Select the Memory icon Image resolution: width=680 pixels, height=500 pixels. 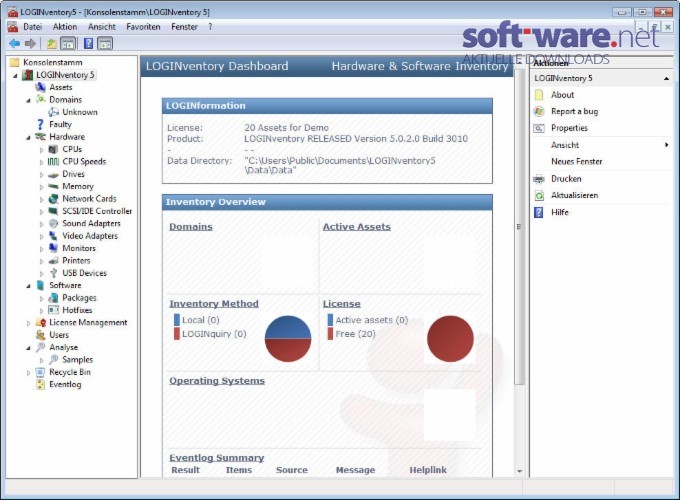(x=53, y=186)
